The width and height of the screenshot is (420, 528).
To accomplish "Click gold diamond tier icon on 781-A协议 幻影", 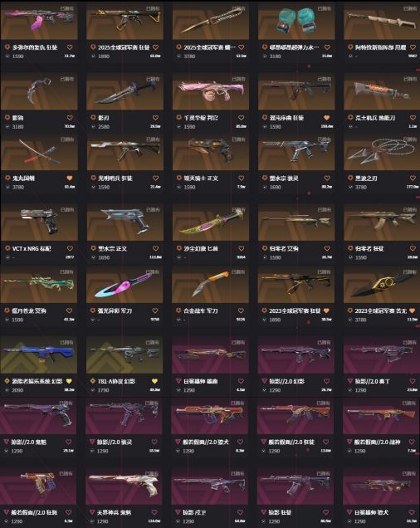I will tap(93, 381).
